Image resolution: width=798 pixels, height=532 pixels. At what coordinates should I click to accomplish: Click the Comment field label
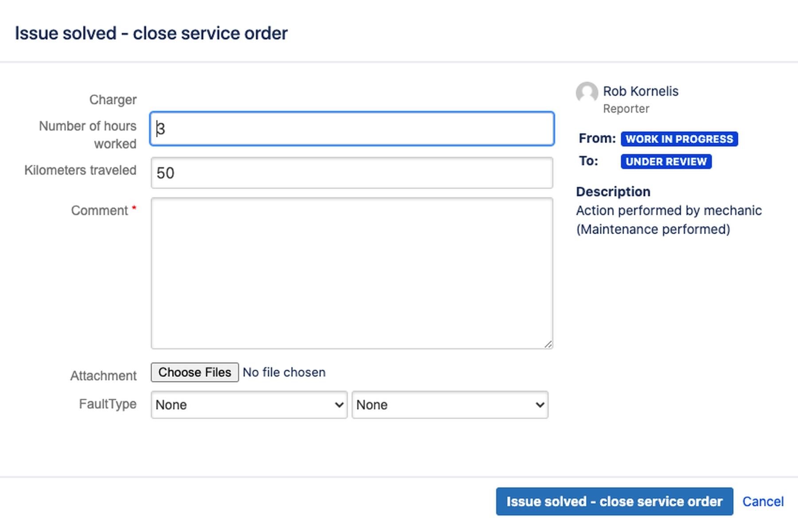(99, 211)
